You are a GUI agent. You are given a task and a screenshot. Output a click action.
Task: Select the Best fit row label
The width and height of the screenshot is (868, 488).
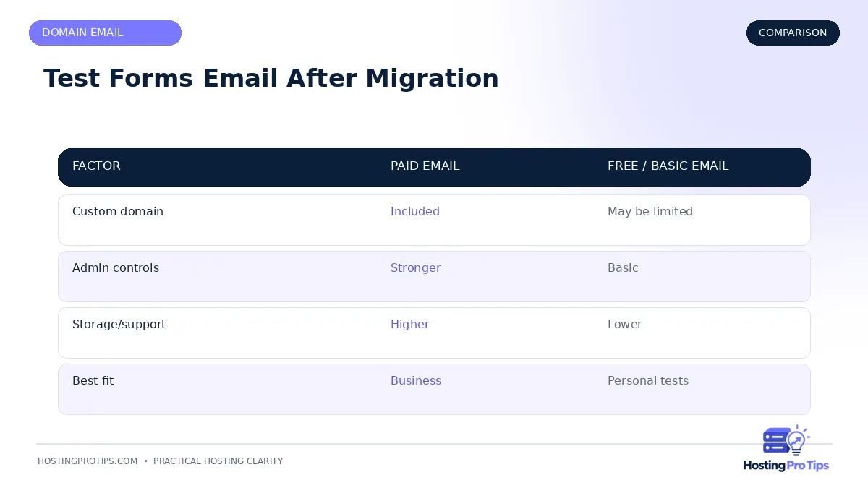click(x=93, y=380)
